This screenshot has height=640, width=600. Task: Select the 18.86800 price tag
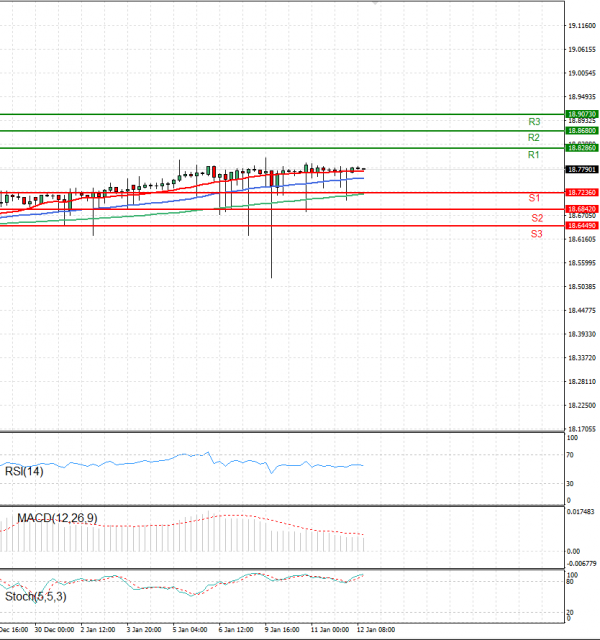click(x=582, y=131)
